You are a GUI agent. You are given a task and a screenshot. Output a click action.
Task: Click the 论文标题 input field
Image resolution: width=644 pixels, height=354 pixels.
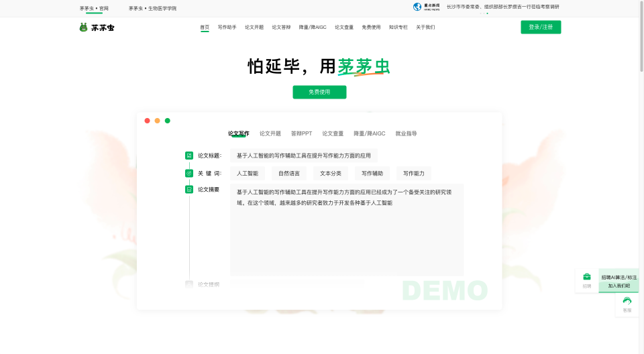pos(303,156)
